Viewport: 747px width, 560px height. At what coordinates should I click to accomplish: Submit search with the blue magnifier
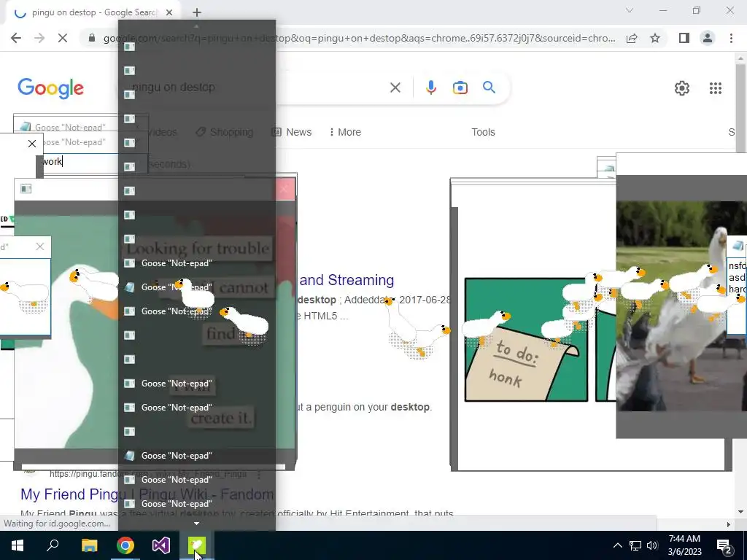click(x=489, y=87)
